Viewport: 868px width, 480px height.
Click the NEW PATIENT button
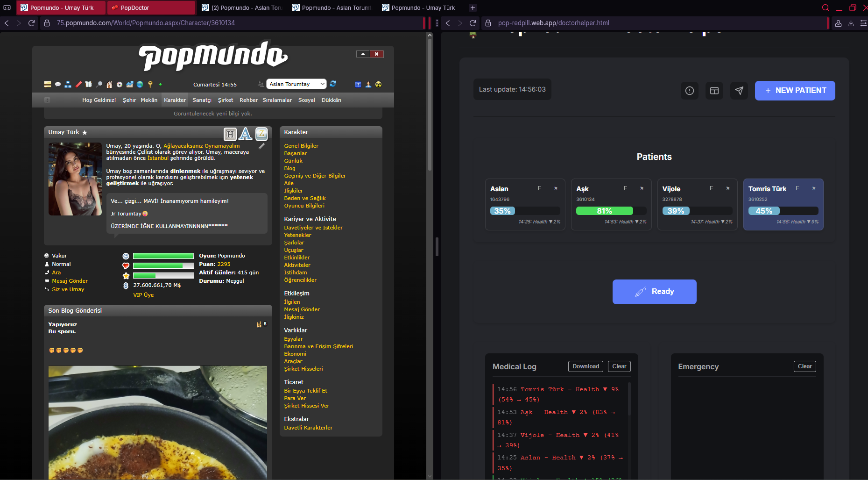click(795, 91)
